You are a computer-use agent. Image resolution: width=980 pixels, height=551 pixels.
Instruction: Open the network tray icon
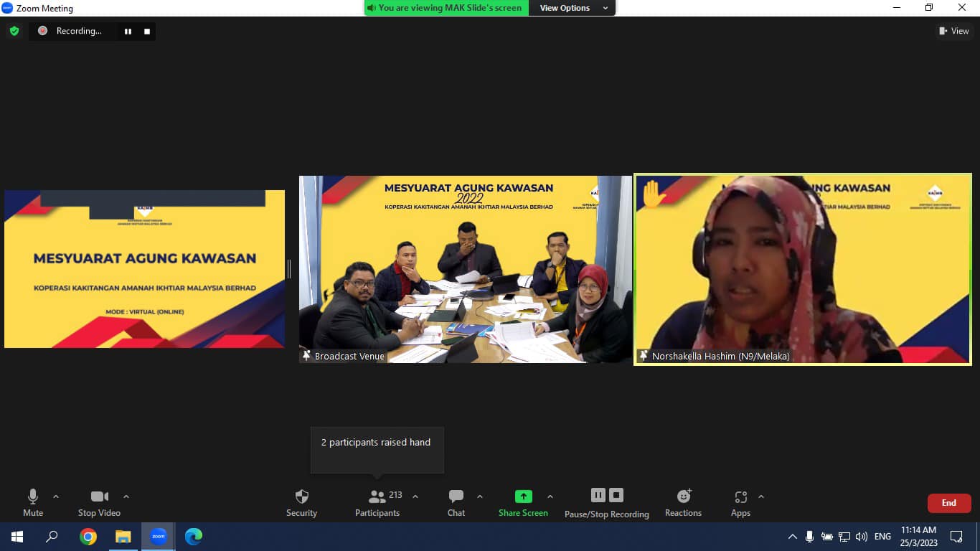pos(844,537)
